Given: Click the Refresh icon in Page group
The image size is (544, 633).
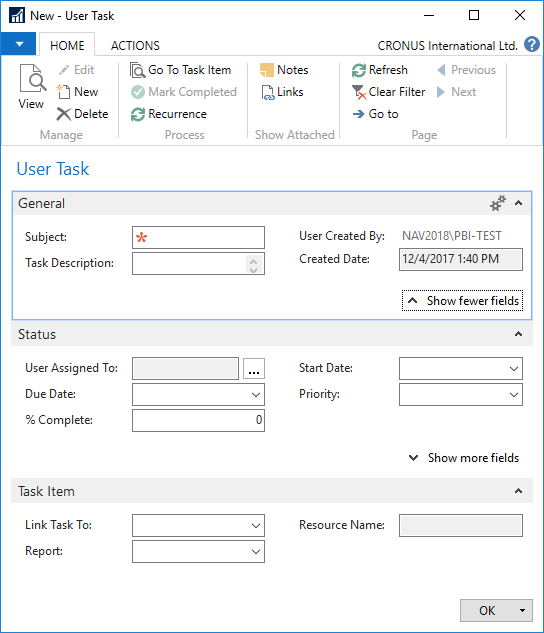Looking at the screenshot, I should tap(359, 70).
